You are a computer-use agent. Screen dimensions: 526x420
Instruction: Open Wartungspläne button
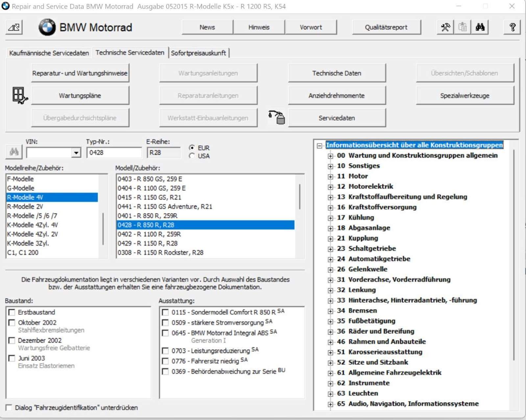(80, 96)
